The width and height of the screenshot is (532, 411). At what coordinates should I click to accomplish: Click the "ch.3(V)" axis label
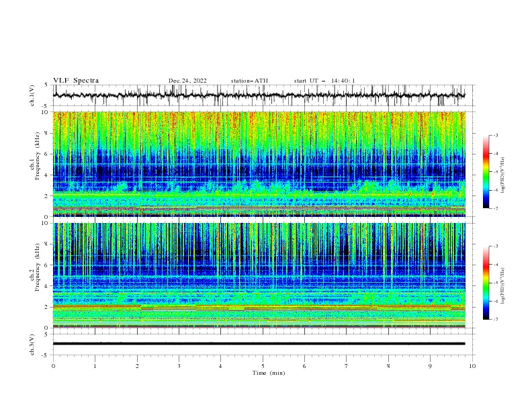click(32, 345)
